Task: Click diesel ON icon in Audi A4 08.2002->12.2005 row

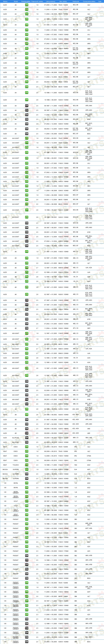Action: [27, 129]
